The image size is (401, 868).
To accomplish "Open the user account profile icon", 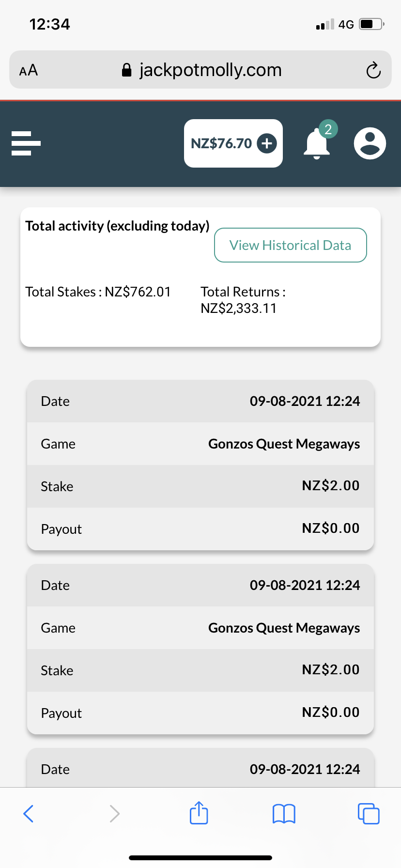I will [370, 143].
